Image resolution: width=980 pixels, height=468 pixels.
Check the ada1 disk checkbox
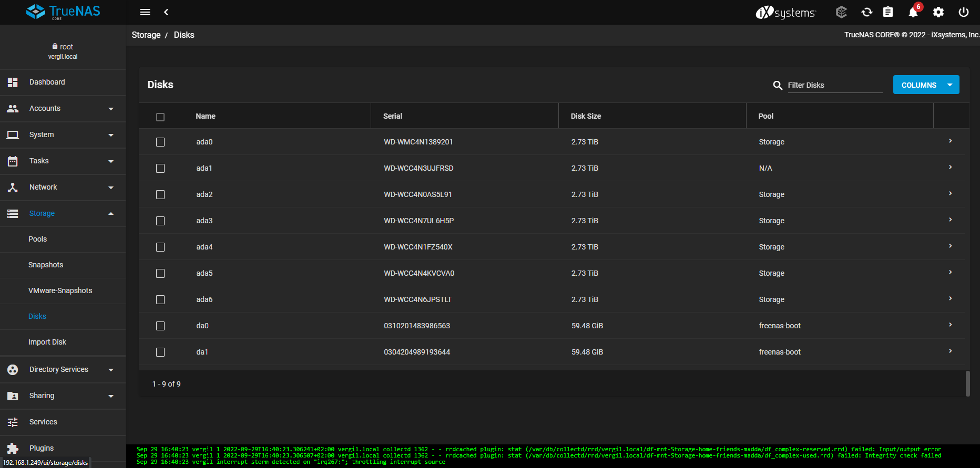pyautogui.click(x=160, y=169)
